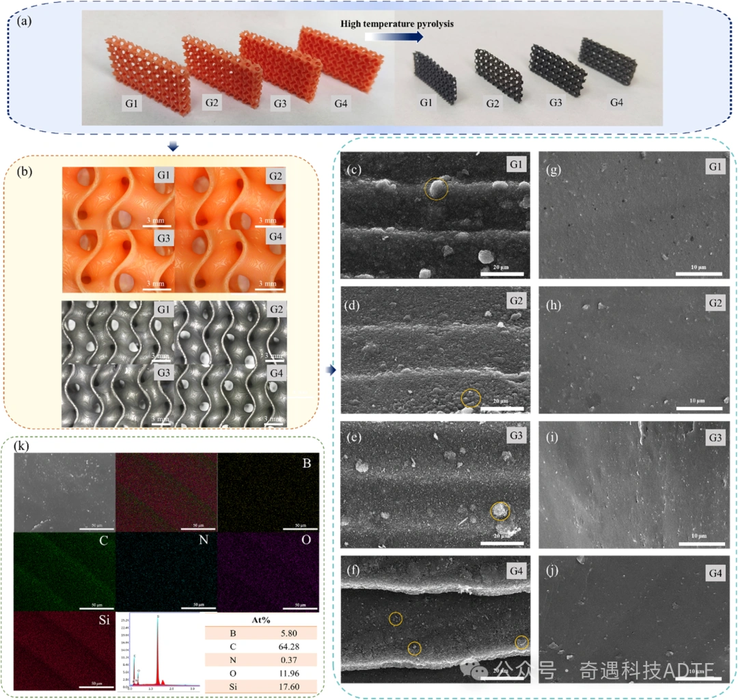The height and width of the screenshot is (700, 738).
Task: Click the G2 label under the orange lattice
Action: (212, 103)
